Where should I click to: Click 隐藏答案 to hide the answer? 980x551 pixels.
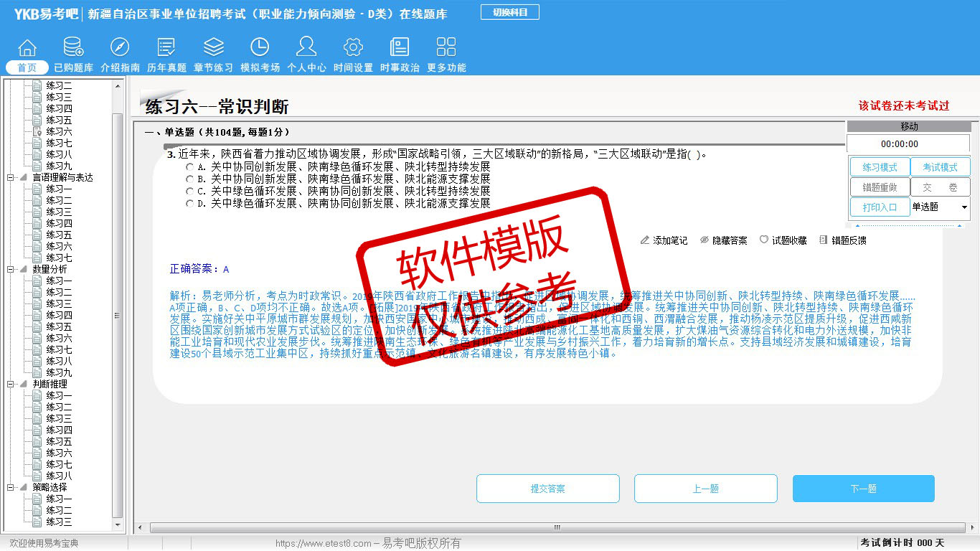pos(723,240)
